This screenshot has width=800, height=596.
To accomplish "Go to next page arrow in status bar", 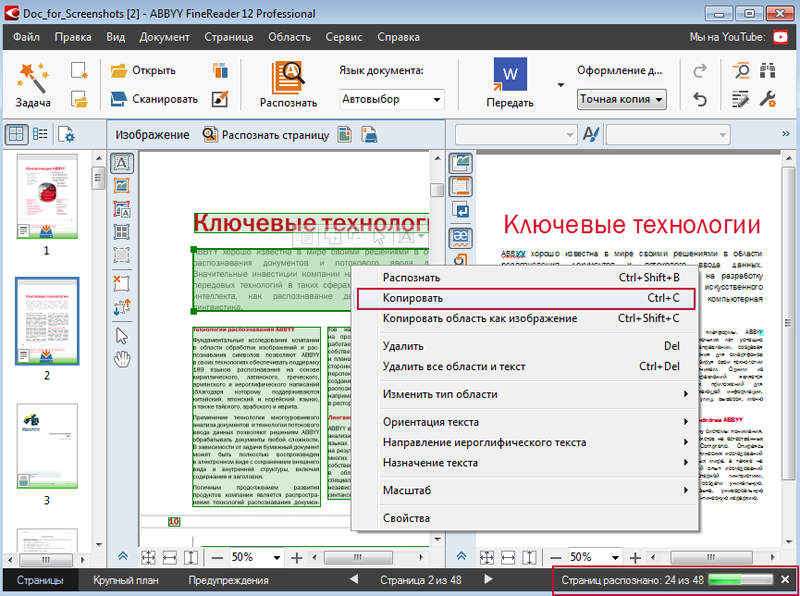I will pyautogui.click(x=488, y=580).
